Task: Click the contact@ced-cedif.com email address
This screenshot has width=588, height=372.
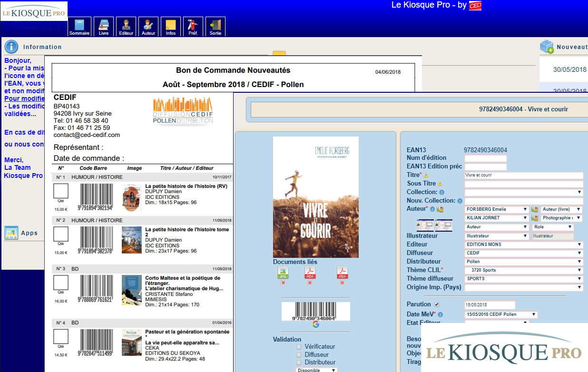Action: (87, 135)
